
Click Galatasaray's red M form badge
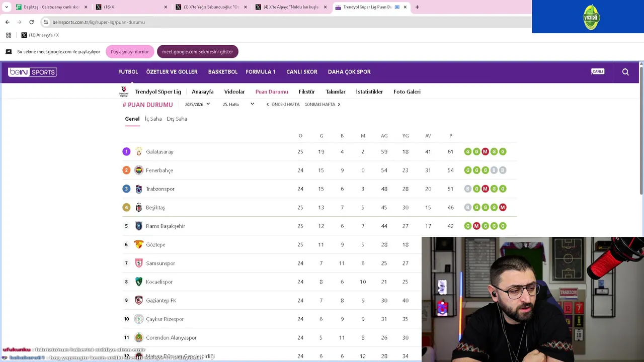(485, 151)
